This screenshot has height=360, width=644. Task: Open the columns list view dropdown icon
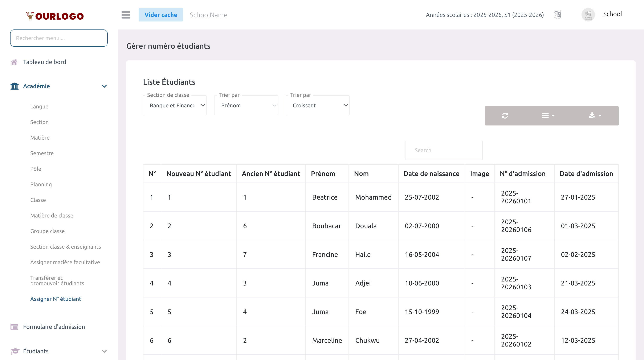pyautogui.click(x=548, y=116)
